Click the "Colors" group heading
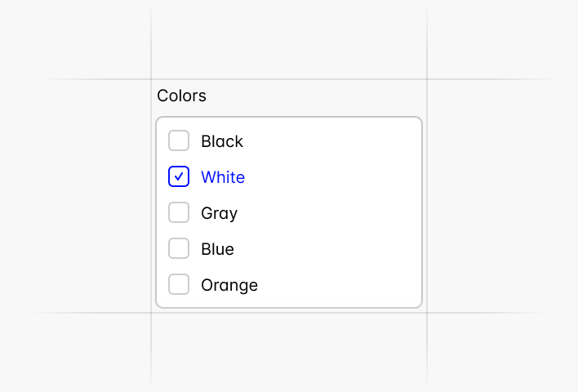This screenshot has width=578, height=392. pyautogui.click(x=181, y=96)
